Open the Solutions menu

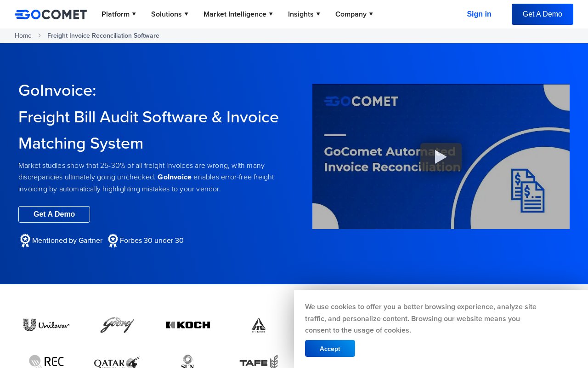[x=170, y=14]
